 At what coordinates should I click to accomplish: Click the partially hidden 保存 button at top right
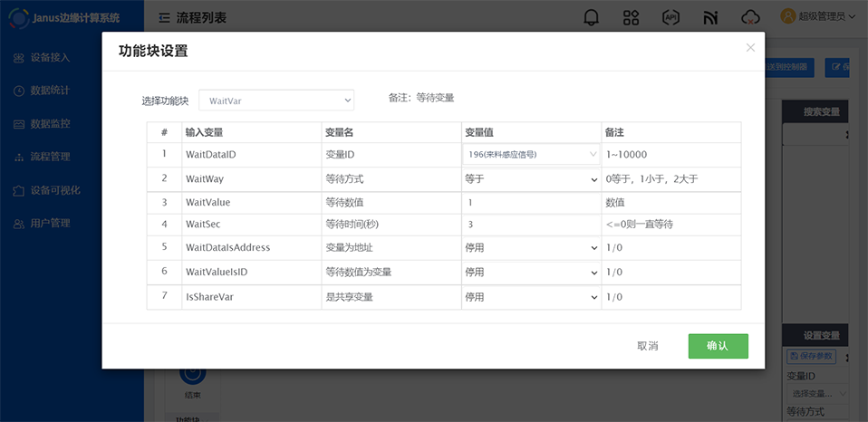[x=837, y=68]
